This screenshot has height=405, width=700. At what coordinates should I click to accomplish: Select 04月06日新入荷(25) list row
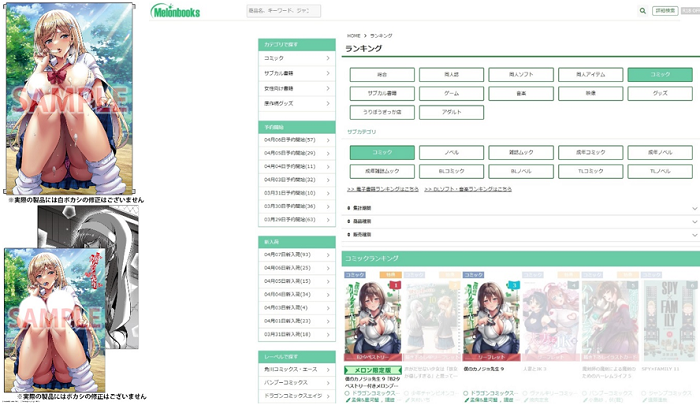[297, 268]
